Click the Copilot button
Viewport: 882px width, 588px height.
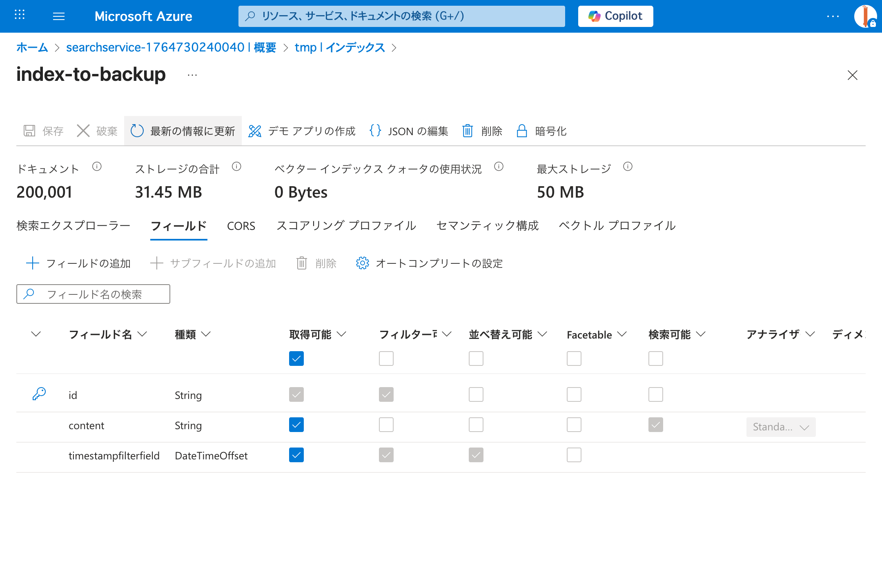pyautogui.click(x=615, y=16)
